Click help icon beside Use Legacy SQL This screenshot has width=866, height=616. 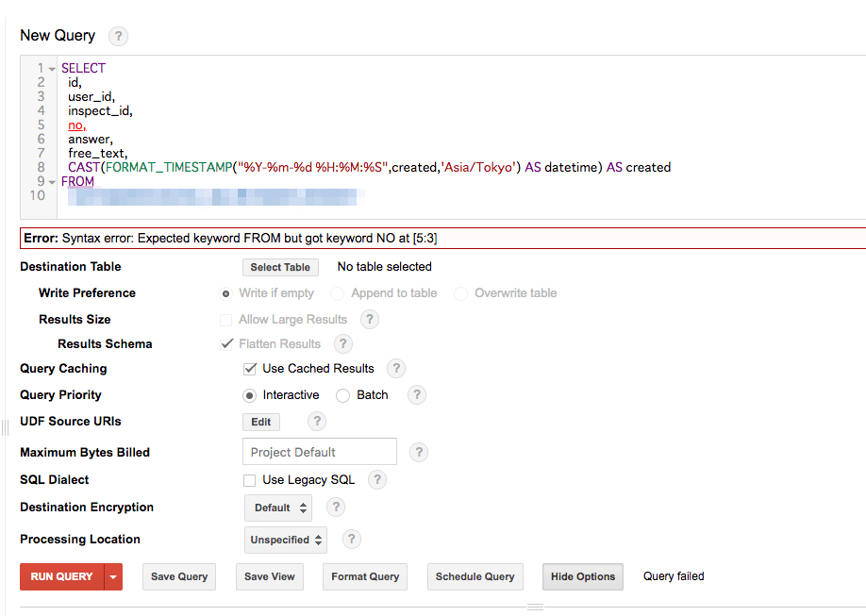(x=377, y=480)
